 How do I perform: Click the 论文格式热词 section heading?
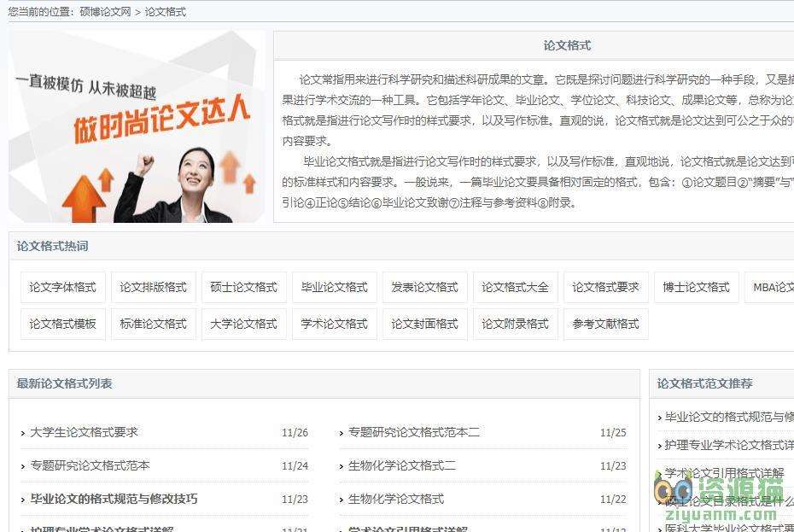pyautogui.click(x=53, y=246)
